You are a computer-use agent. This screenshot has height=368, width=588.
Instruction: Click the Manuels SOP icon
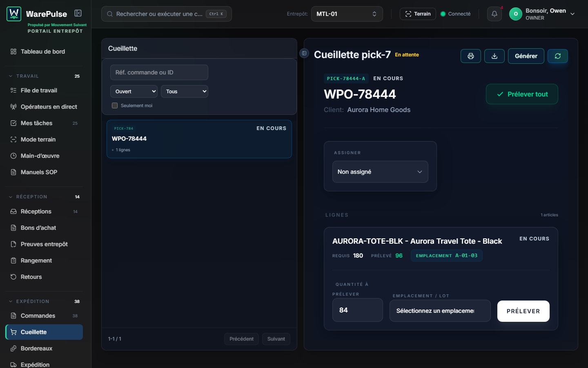13,172
